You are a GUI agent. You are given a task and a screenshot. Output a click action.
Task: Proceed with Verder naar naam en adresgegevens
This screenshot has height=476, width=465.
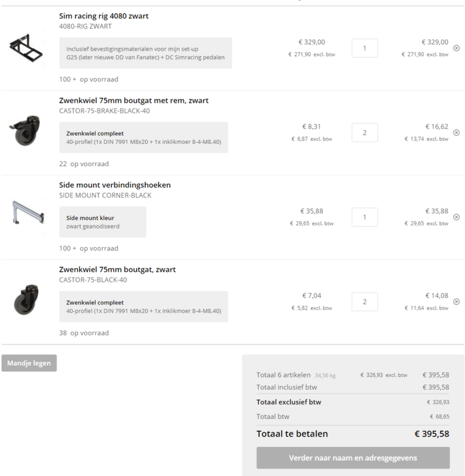pos(353,458)
